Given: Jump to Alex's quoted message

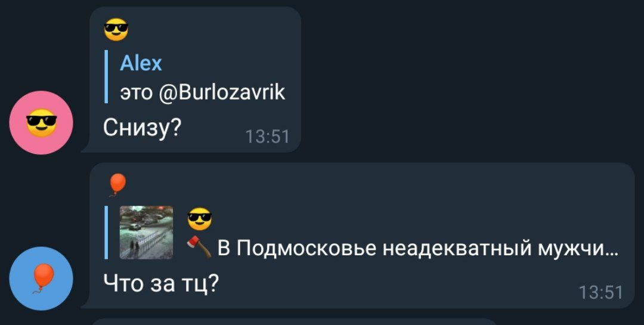Looking at the screenshot, I should tap(194, 77).
